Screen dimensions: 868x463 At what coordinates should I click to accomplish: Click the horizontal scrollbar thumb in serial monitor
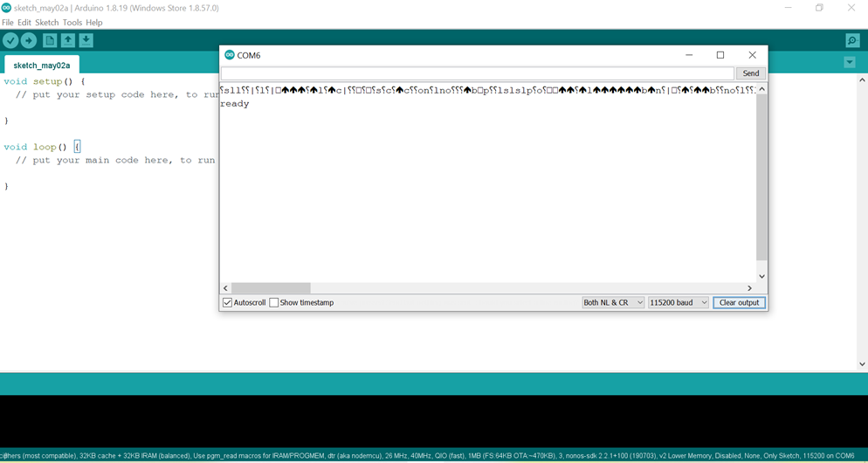[x=271, y=288]
